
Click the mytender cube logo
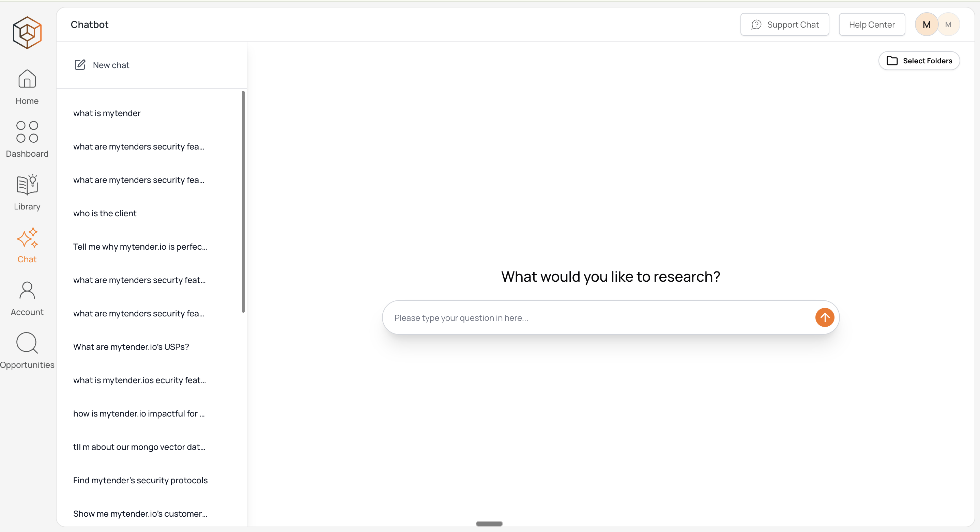click(x=27, y=33)
